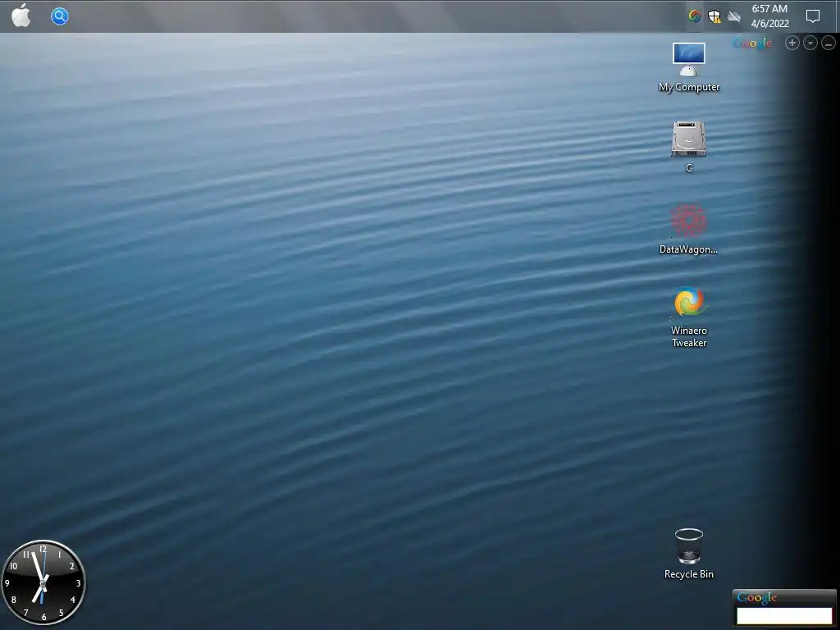Click the Winaero Tweaker tray icon
This screenshot has width=840, height=630.
tap(695, 16)
